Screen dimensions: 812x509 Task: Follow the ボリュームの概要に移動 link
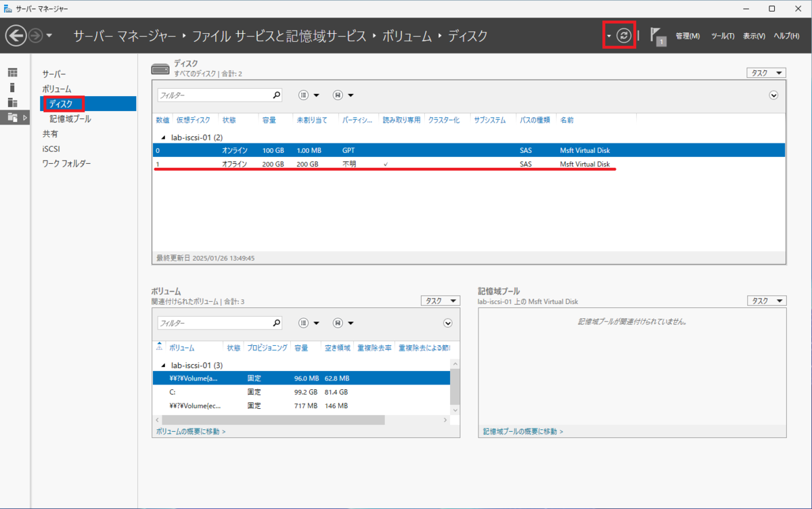point(187,430)
